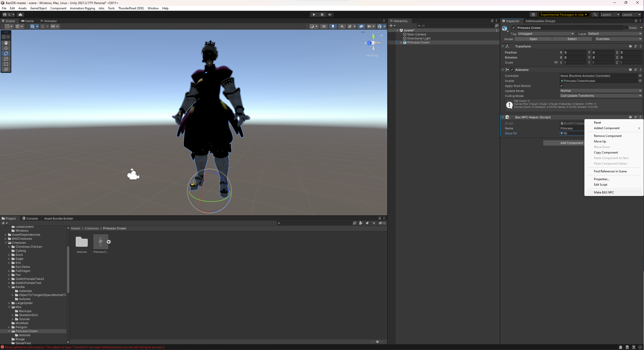Select the combined Transform tool
The image size is (644, 350).
coord(6,69)
